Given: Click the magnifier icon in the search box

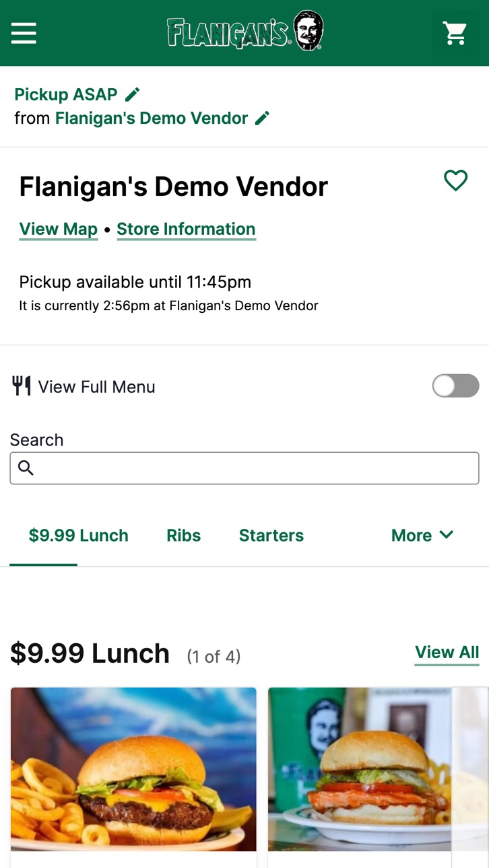Looking at the screenshot, I should tap(26, 468).
